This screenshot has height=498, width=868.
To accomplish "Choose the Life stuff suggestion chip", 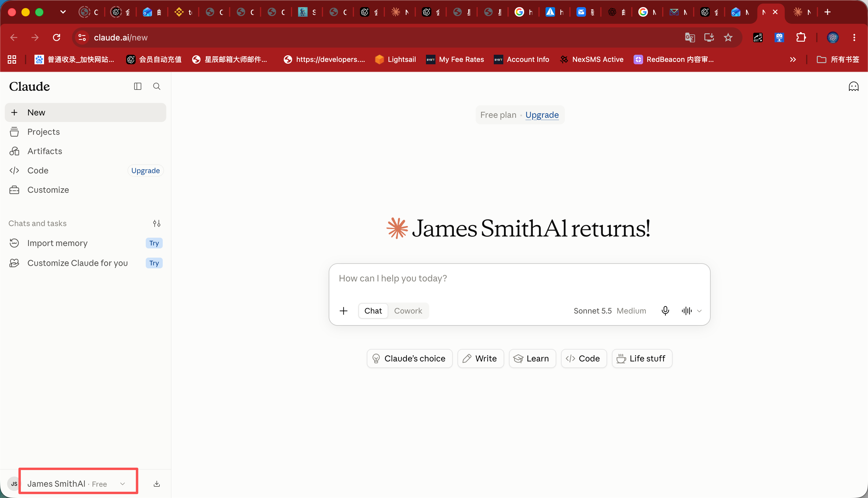I will [x=642, y=358].
